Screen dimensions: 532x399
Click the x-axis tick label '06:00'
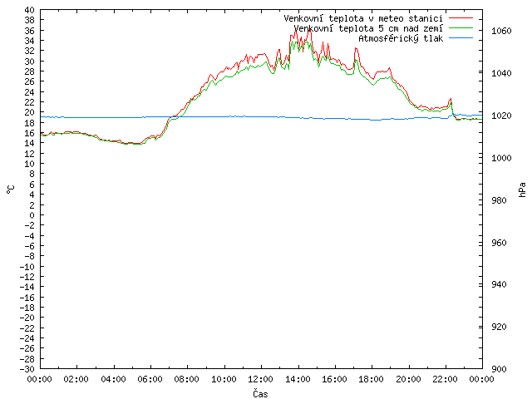[x=150, y=379]
